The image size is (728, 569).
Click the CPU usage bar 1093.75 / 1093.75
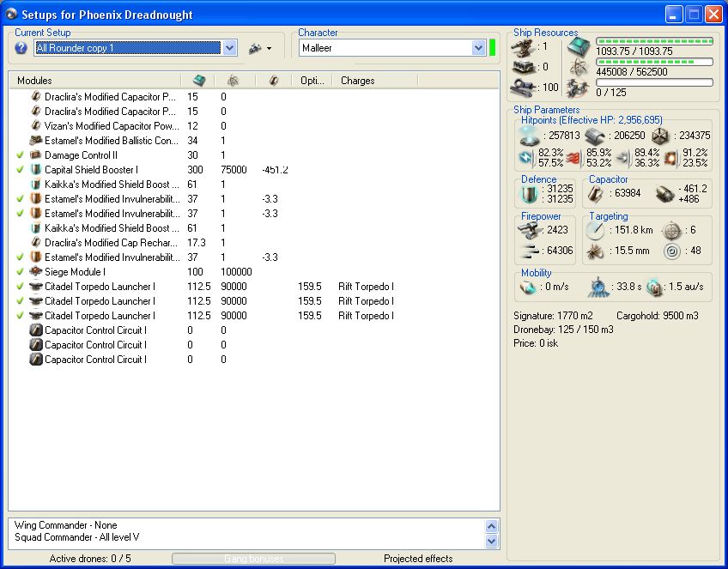click(654, 41)
